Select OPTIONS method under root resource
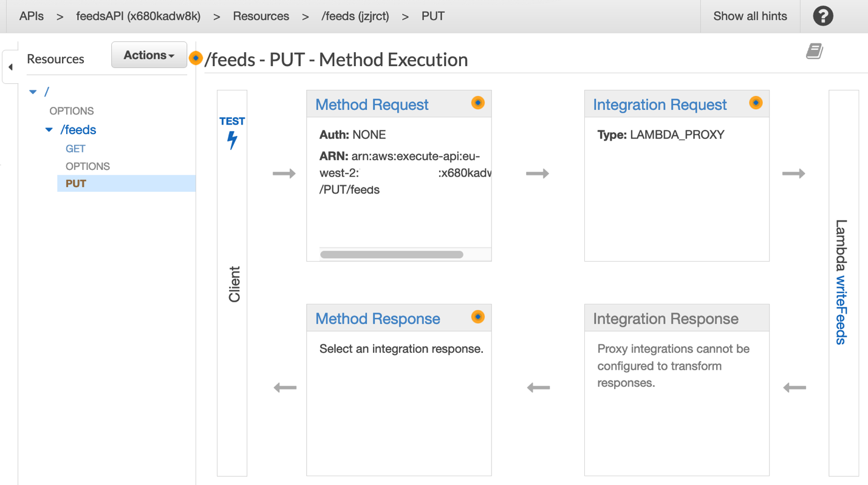This screenshot has height=485, width=868. click(72, 111)
